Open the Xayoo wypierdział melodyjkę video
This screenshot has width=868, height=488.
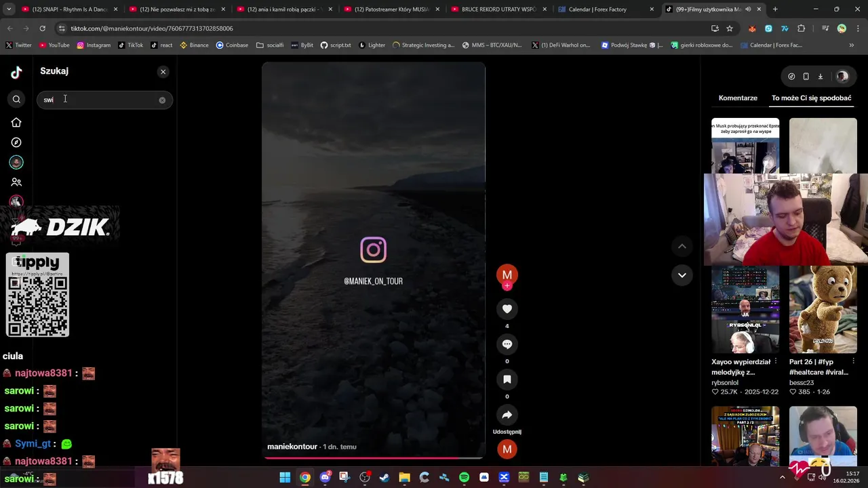coord(745,310)
